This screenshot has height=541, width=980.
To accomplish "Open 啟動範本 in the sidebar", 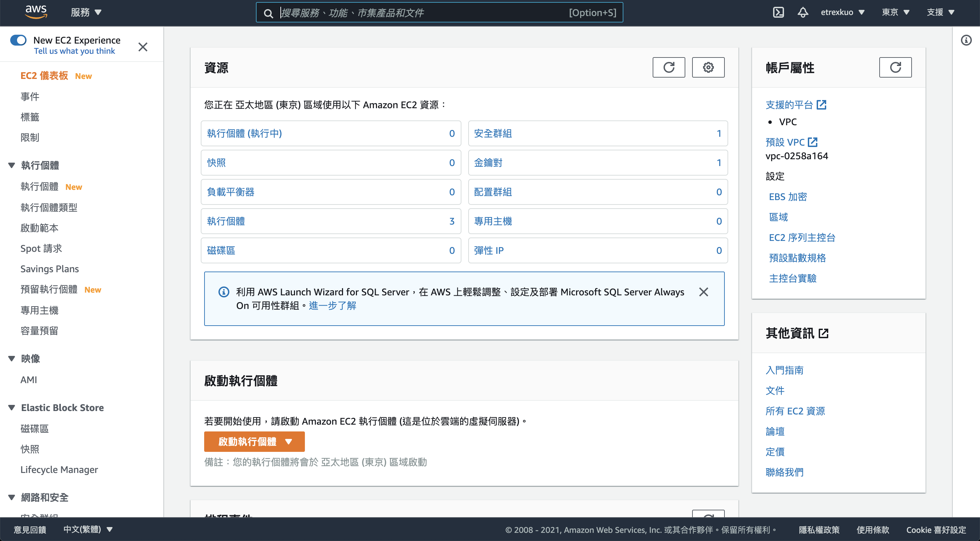I will [x=39, y=228].
